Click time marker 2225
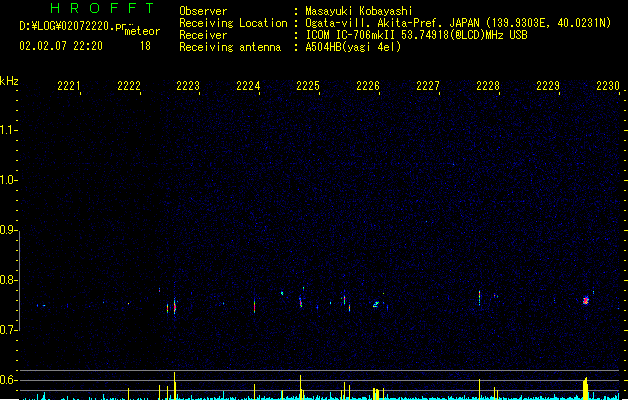Viewport: 629px width, 400px height. [x=308, y=86]
